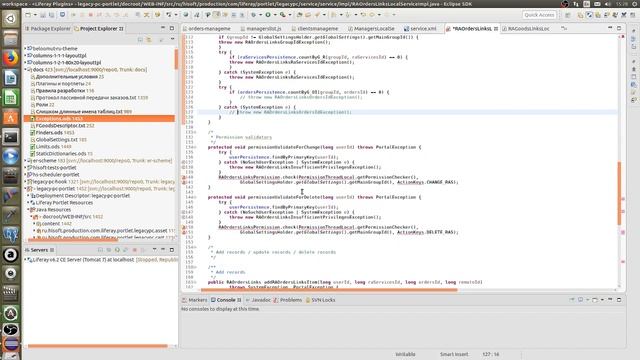Click the Open Perspective icon
The width and height of the screenshot is (640, 360).
click(568, 15)
